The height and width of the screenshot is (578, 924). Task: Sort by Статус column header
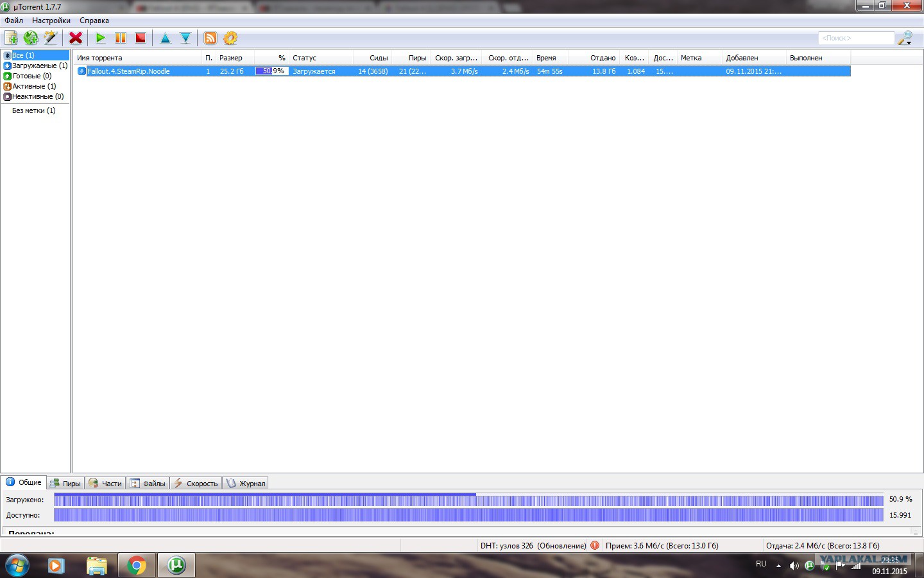(321, 58)
